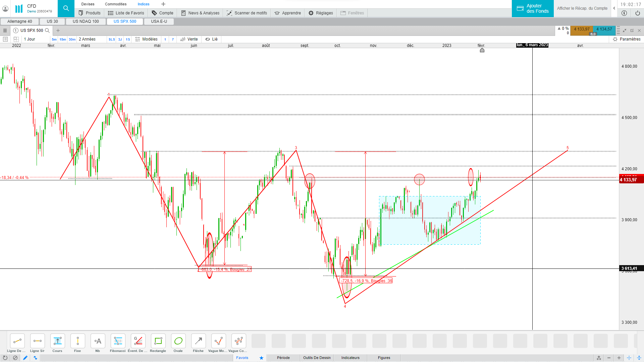Select the Ovale drawing tool
The image size is (644, 362).
pos(178,341)
